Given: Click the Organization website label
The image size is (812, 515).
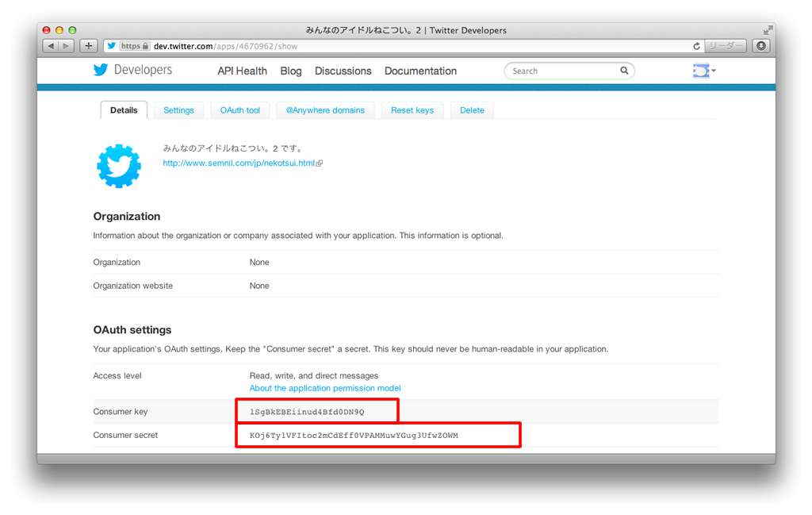Looking at the screenshot, I should 133,286.
